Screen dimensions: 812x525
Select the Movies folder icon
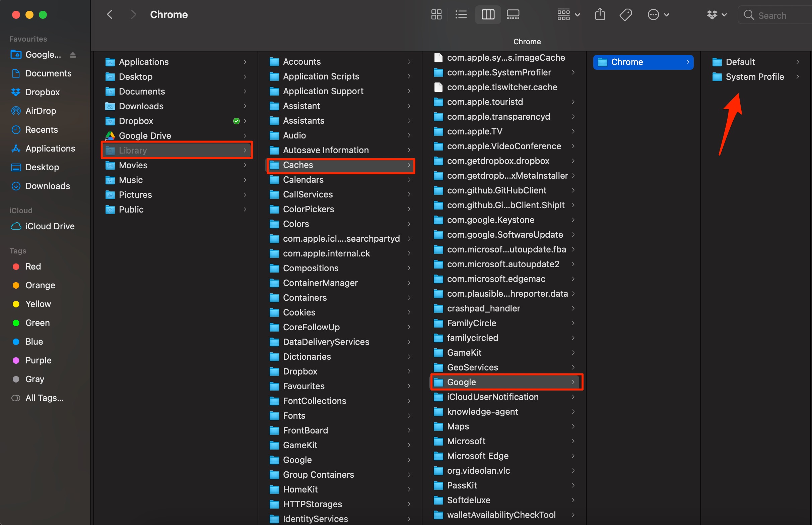pyautogui.click(x=110, y=165)
